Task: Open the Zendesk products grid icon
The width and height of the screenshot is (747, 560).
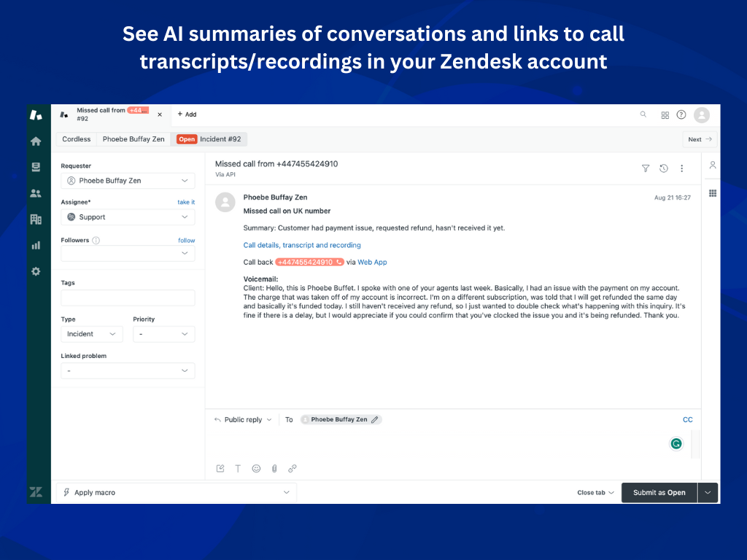Action: pos(665,114)
